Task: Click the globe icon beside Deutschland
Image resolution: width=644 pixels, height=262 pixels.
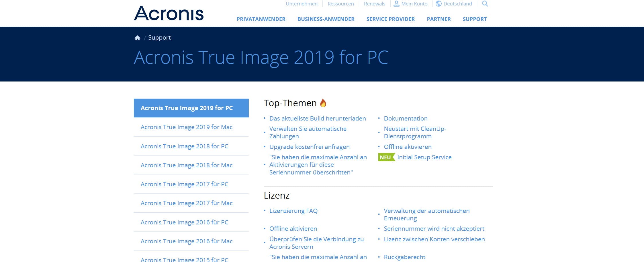Action: [439, 4]
